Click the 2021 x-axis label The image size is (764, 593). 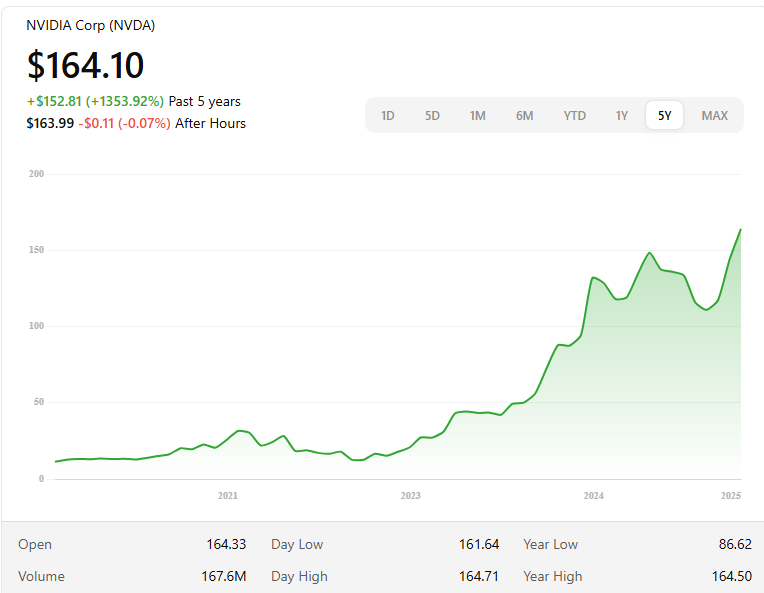[x=228, y=495]
